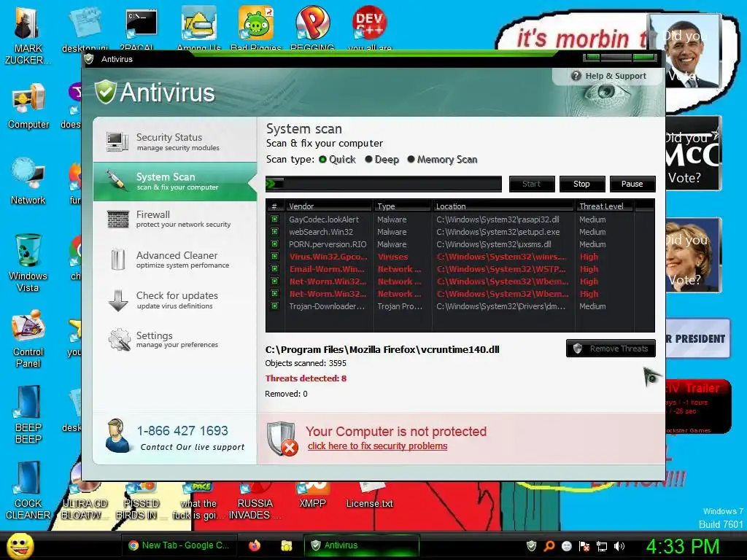Select Deep scan type

click(x=382, y=160)
